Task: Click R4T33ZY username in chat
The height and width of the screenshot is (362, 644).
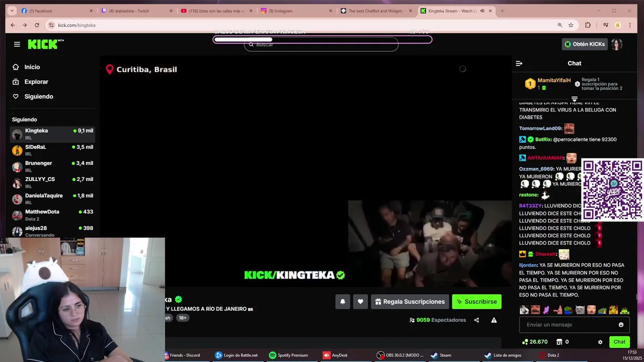Action: tap(530, 206)
